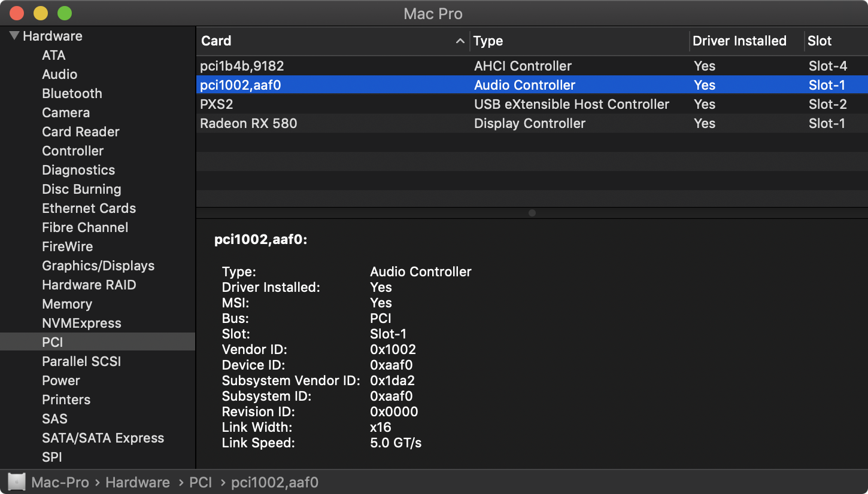This screenshot has height=494, width=868.
Task: Click PCI in the bottom path bar
Action: pos(201,482)
